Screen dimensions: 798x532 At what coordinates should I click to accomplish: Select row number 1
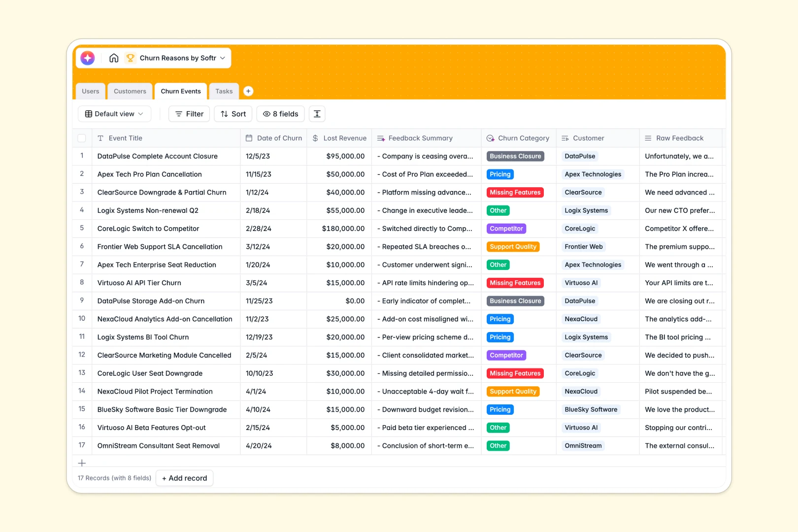click(x=82, y=156)
